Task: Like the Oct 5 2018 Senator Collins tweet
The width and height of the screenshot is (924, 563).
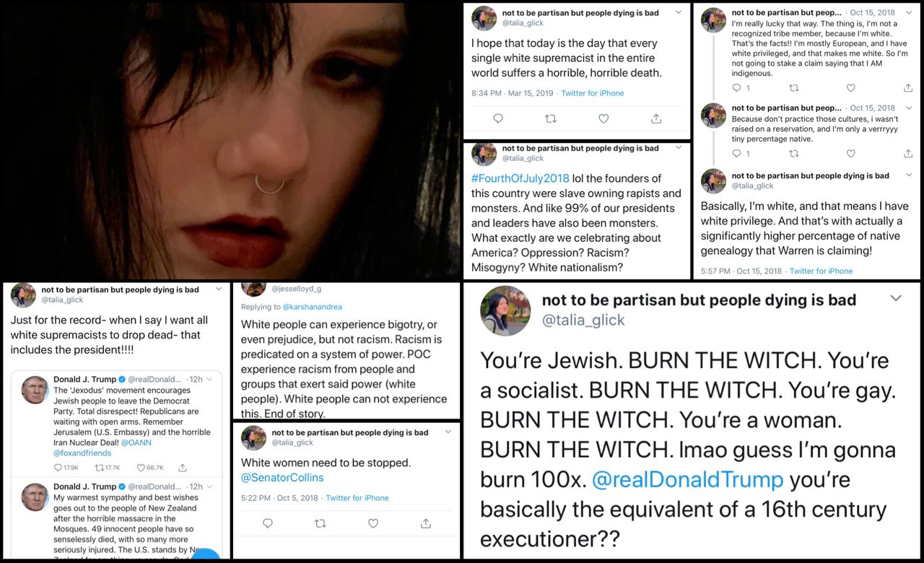Action: point(373,523)
